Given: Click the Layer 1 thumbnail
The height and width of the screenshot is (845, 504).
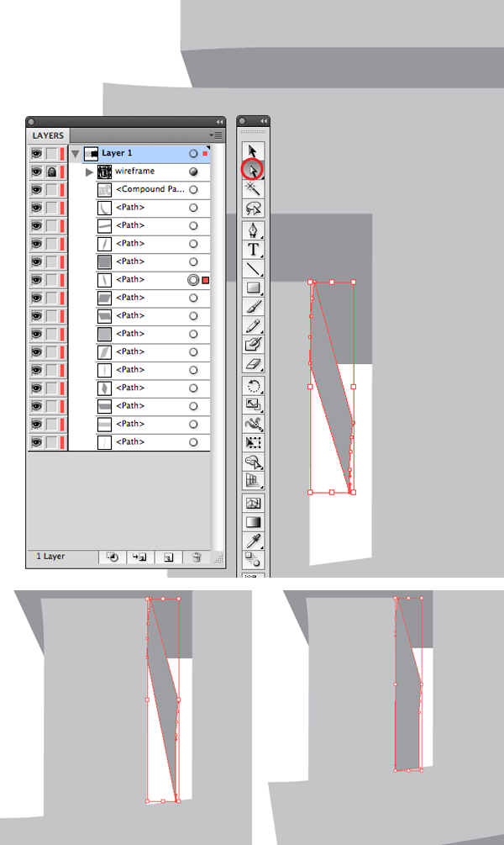Looking at the screenshot, I should (91, 154).
